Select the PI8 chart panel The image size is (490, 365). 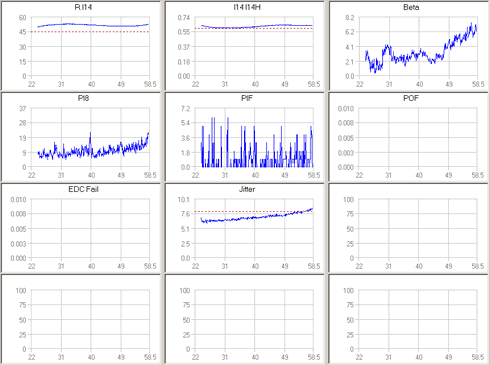click(x=81, y=137)
